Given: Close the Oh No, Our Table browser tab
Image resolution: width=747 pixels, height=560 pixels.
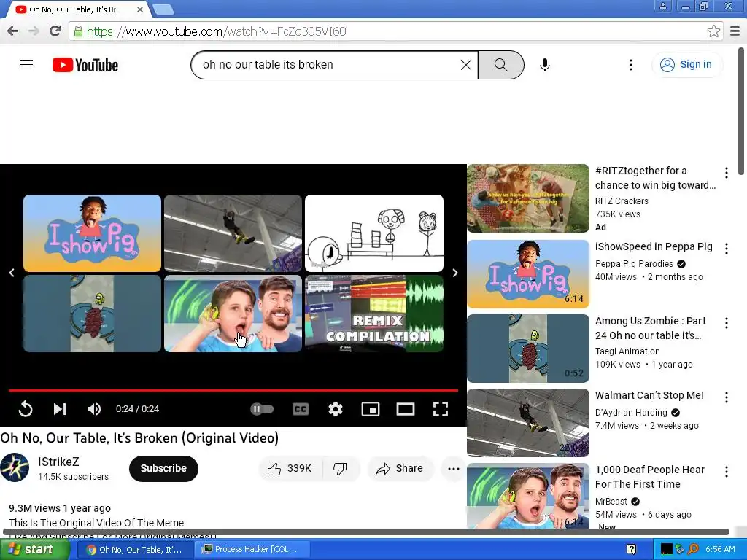Looking at the screenshot, I should coord(140,9).
